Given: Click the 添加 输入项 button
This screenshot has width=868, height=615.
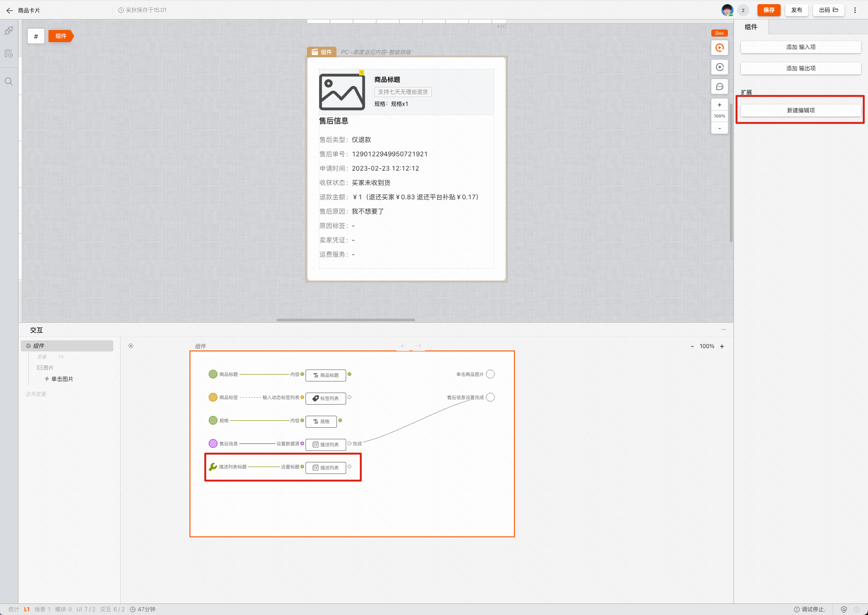Looking at the screenshot, I should pos(801,47).
